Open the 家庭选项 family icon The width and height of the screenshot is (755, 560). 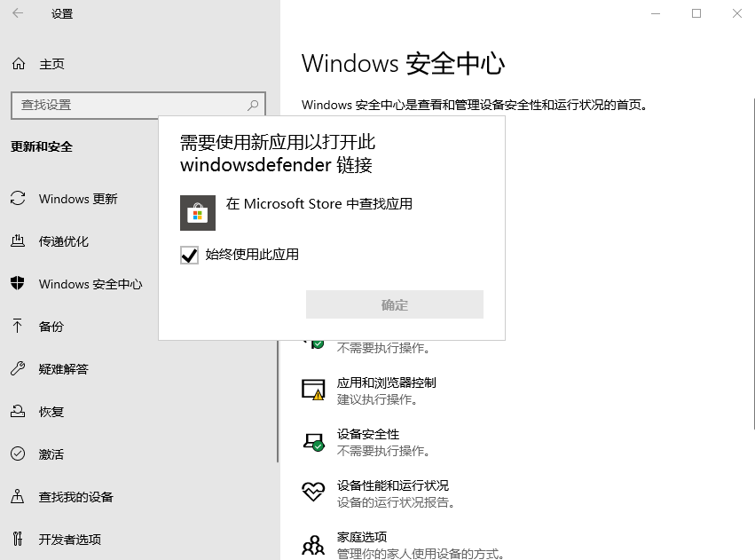(x=313, y=545)
